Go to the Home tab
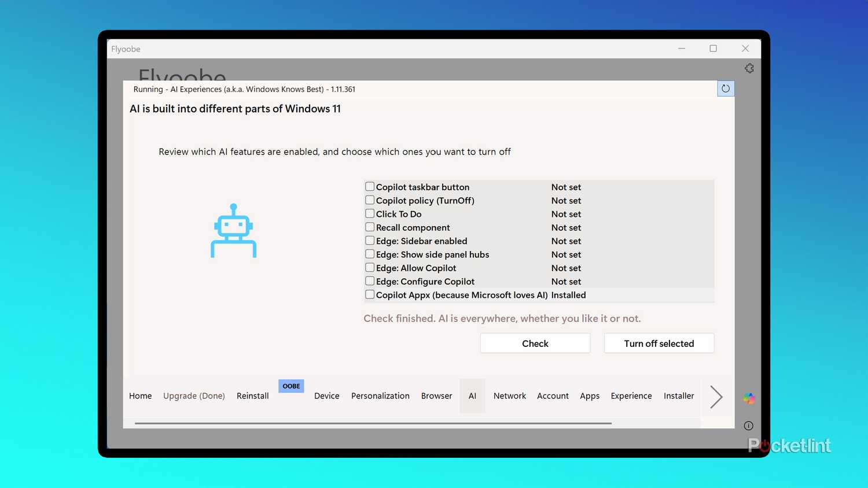Image resolution: width=868 pixels, height=488 pixels. (x=140, y=396)
